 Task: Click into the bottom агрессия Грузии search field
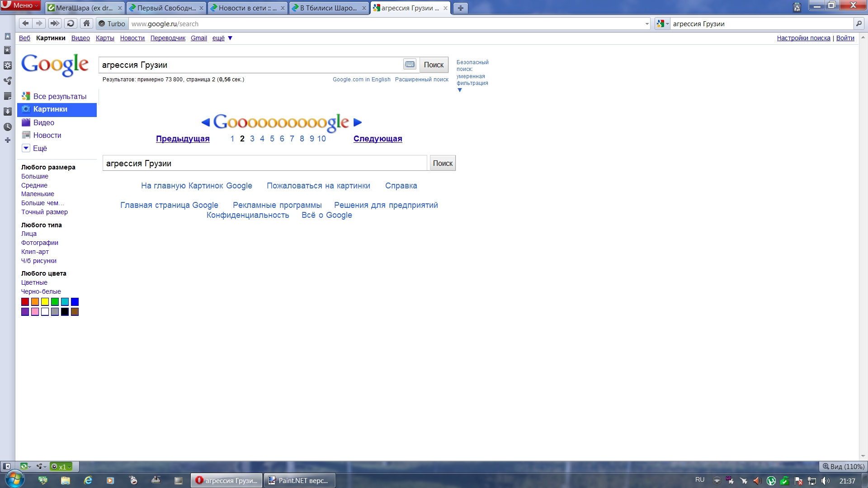[x=264, y=163]
